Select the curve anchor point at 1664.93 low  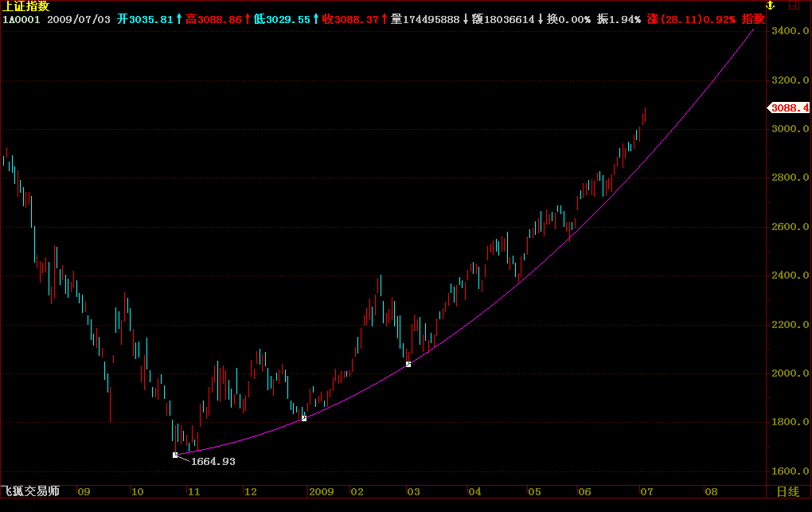point(175,455)
